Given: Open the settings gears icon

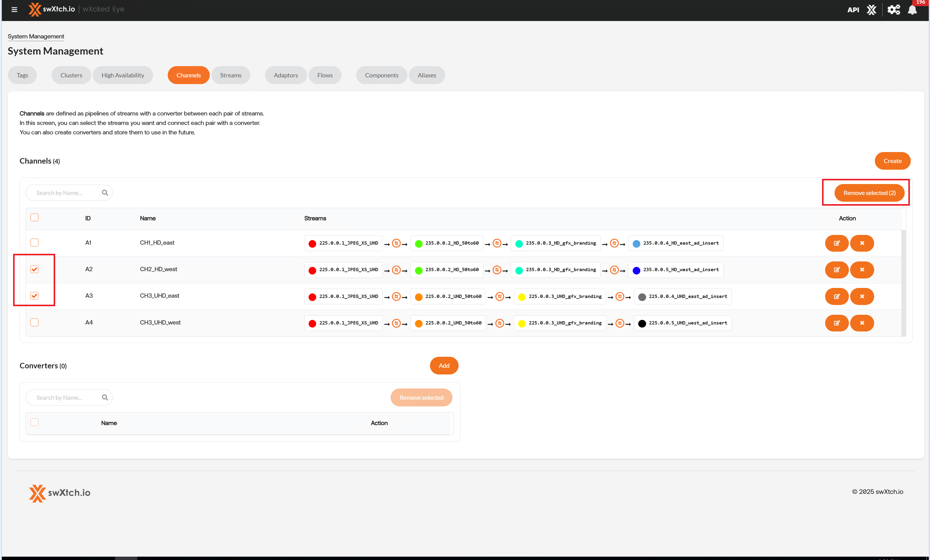Looking at the screenshot, I should 893,10.
